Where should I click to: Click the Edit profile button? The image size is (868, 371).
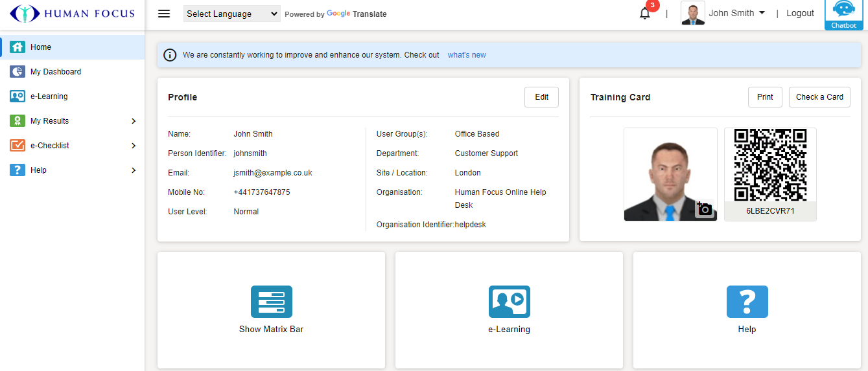(x=541, y=97)
